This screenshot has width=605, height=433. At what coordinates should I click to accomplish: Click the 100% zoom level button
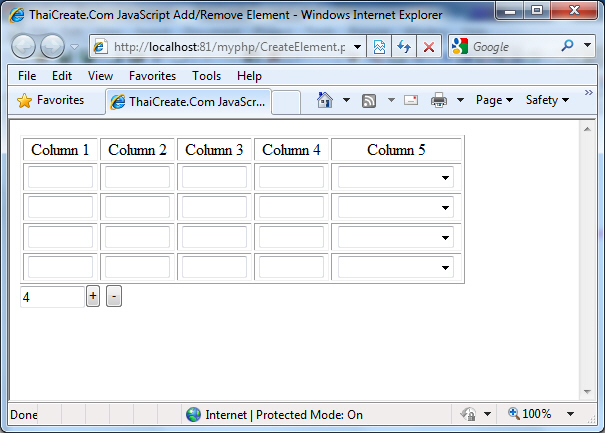(x=529, y=414)
